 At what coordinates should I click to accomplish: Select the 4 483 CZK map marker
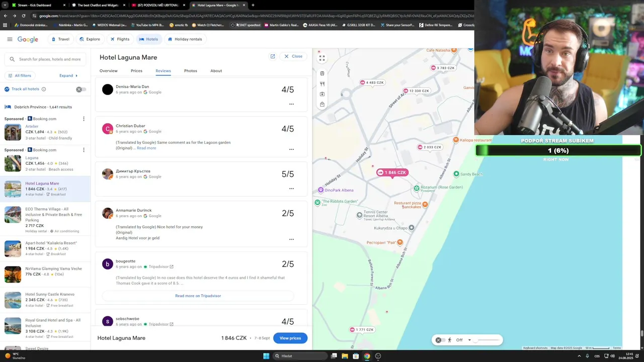(x=372, y=82)
